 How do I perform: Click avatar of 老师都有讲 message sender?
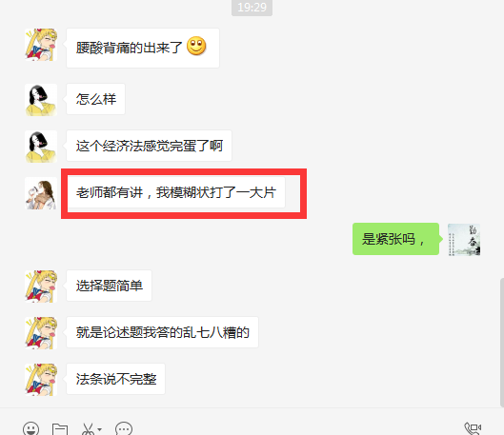click(41, 193)
